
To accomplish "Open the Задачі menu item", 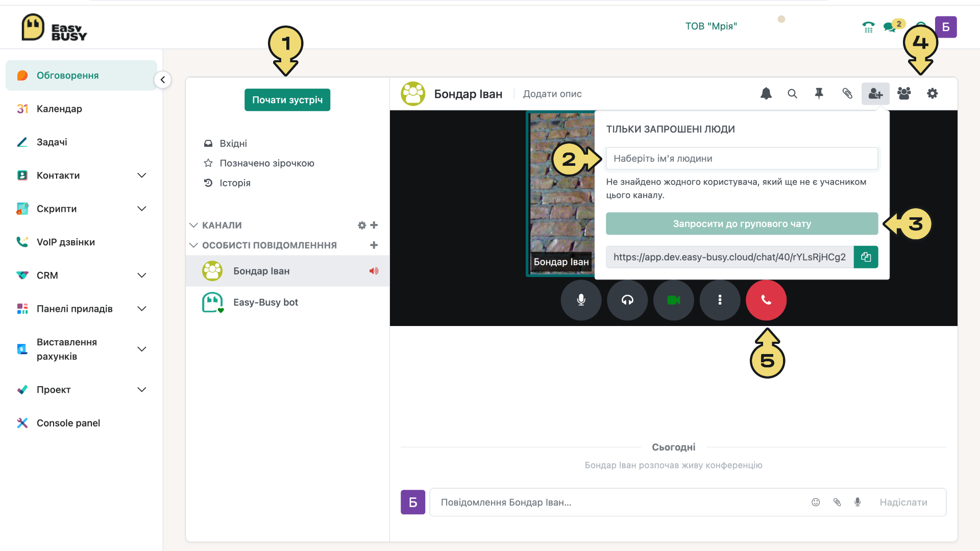I will click(81, 142).
